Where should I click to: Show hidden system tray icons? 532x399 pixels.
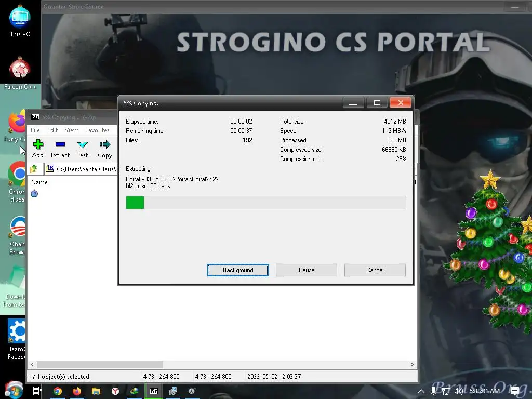pos(421,391)
